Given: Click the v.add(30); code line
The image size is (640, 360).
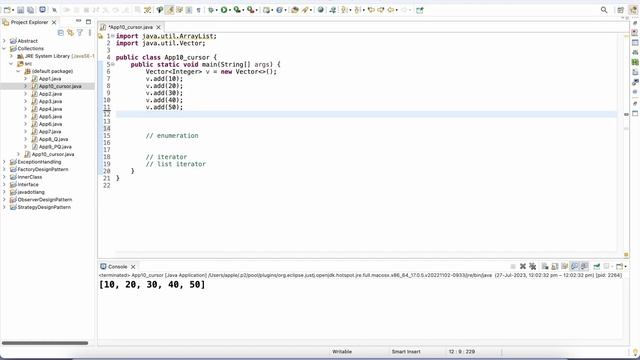Looking at the screenshot, I should pyautogui.click(x=164, y=93).
